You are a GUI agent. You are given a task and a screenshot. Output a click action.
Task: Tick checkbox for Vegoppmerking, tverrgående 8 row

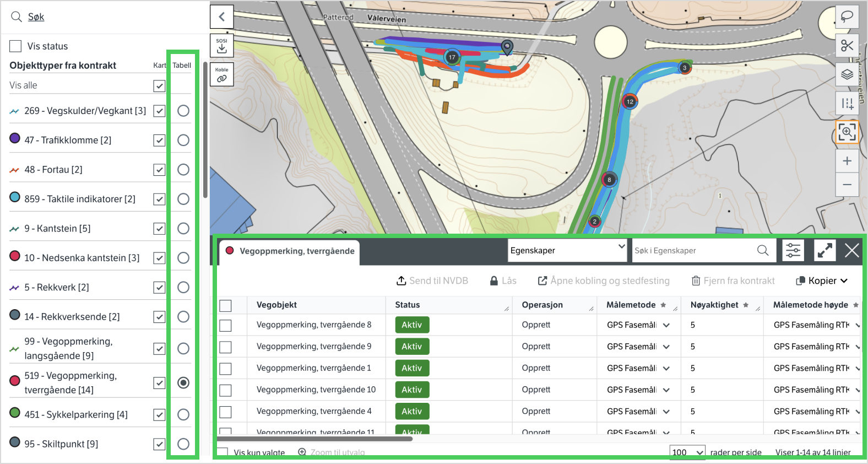[225, 326]
